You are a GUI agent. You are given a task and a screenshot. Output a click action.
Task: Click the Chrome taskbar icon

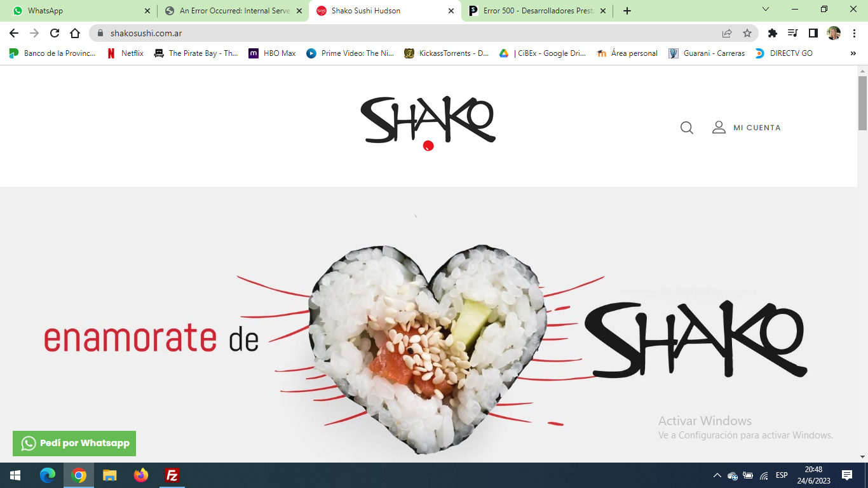[x=79, y=475]
